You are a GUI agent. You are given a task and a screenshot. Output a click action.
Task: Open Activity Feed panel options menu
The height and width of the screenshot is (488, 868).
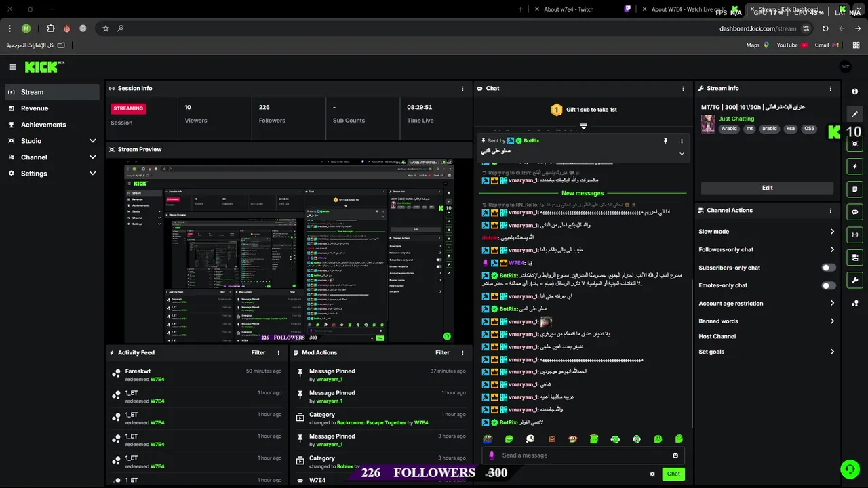[x=278, y=353]
